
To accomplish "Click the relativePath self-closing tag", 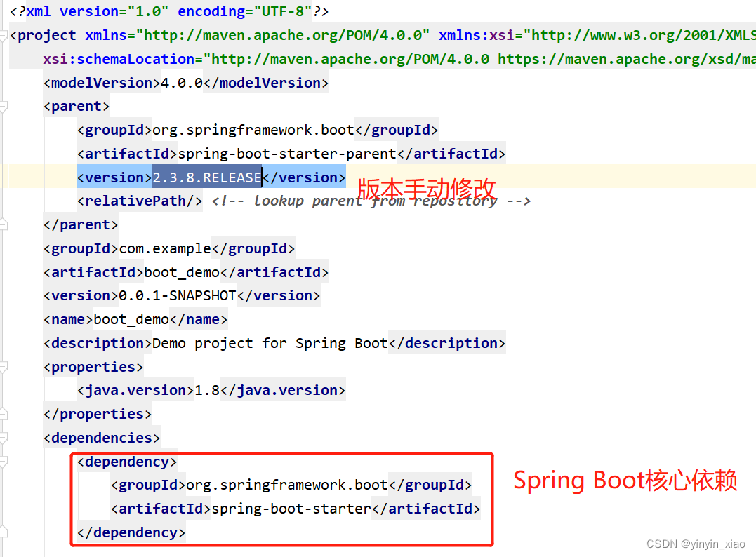I will [x=140, y=201].
